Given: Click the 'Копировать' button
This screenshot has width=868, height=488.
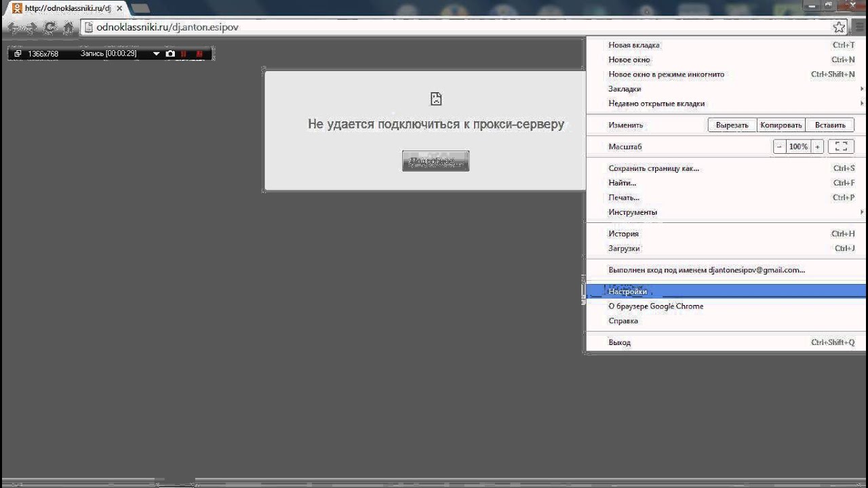Looking at the screenshot, I should pyautogui.click(x=781, y=125).
